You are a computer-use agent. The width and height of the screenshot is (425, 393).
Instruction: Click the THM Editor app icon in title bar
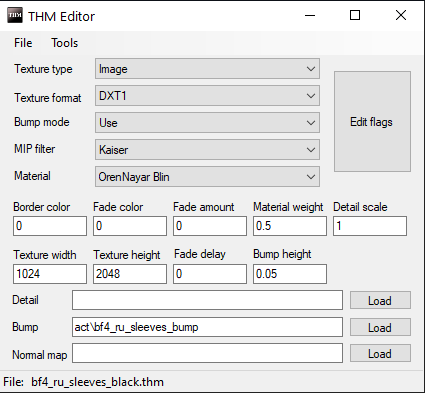pos(15,15)
